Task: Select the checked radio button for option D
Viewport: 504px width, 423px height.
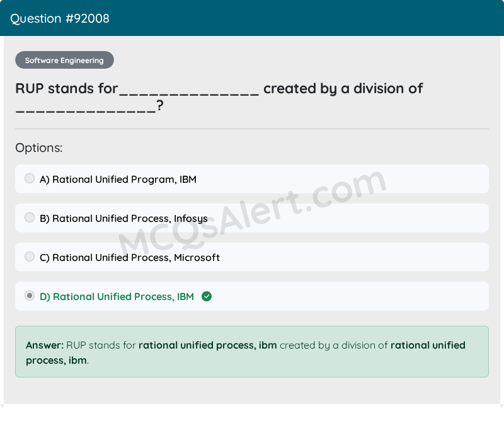Action: pos(30,296)
